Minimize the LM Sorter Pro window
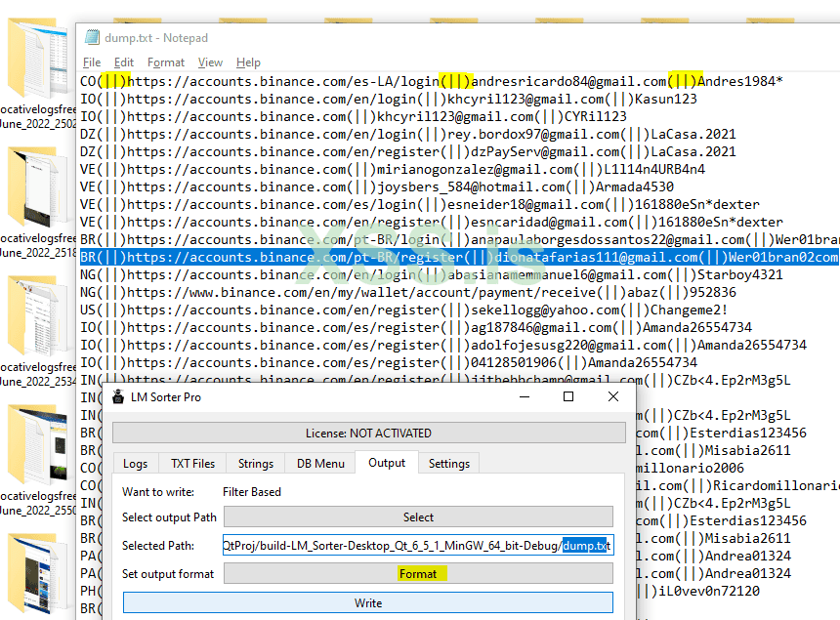 (x=525, y=396)
